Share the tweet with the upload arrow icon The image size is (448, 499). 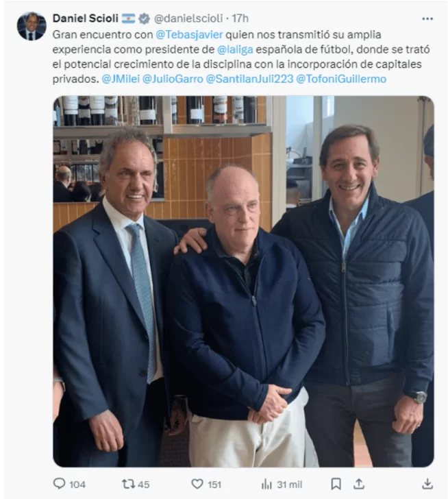point(359,484)
